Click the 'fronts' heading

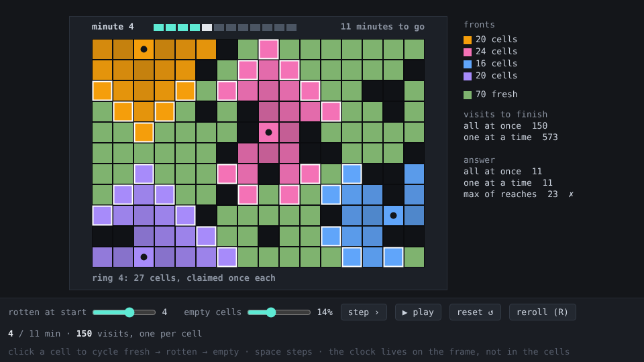479,25
